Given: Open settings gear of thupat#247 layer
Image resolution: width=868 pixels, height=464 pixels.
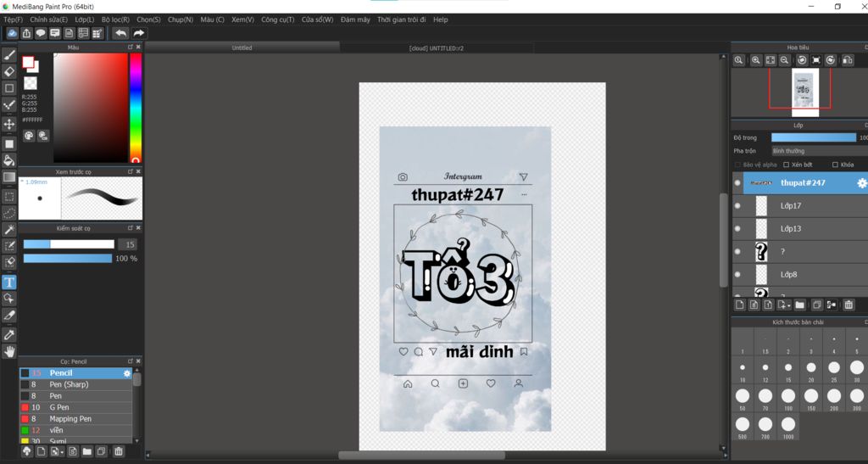Looking at the screenshot, I should [862, 183].
